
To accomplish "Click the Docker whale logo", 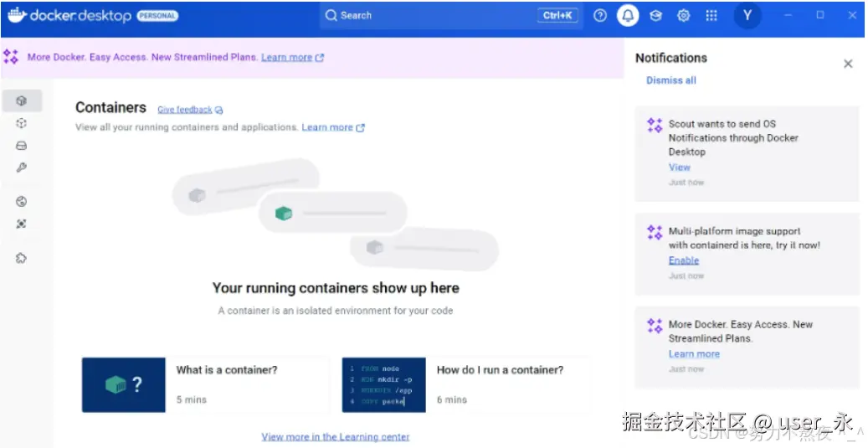I will coord(17,15).
